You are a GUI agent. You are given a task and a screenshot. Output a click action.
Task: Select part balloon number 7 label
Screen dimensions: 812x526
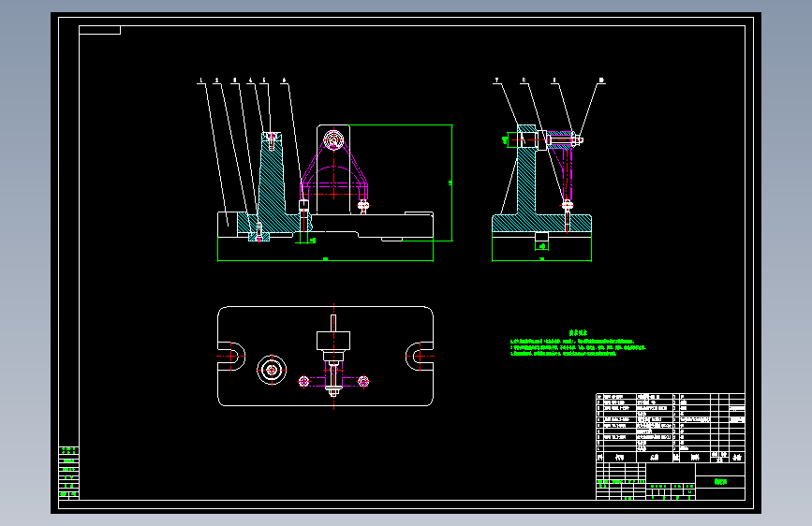pos(497,80)
